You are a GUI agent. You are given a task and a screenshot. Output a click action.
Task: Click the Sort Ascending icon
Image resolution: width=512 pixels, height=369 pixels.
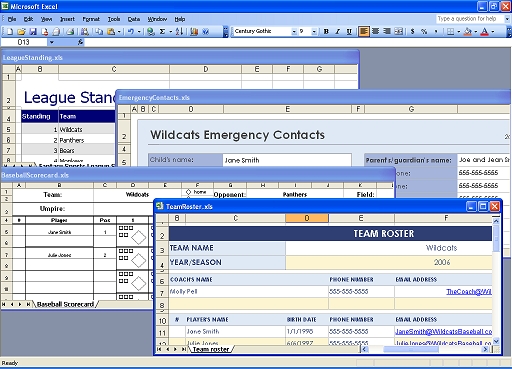[179, 31]
